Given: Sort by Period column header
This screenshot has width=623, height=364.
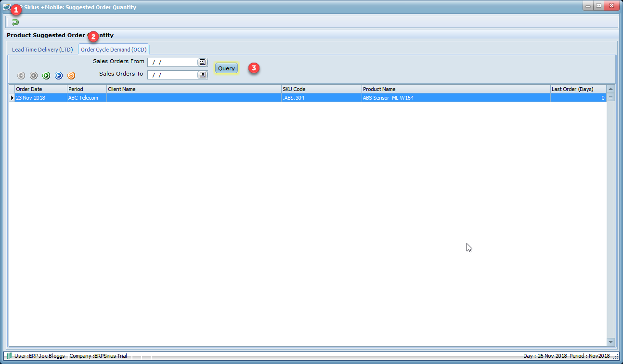Looking at the screenshot, I should (x=87, y=89).
